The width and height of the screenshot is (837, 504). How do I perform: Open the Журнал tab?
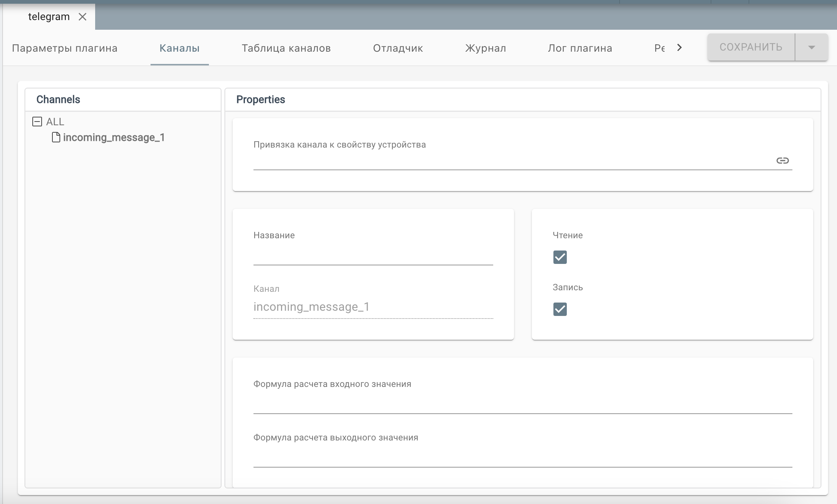click(x=485, y=48)
